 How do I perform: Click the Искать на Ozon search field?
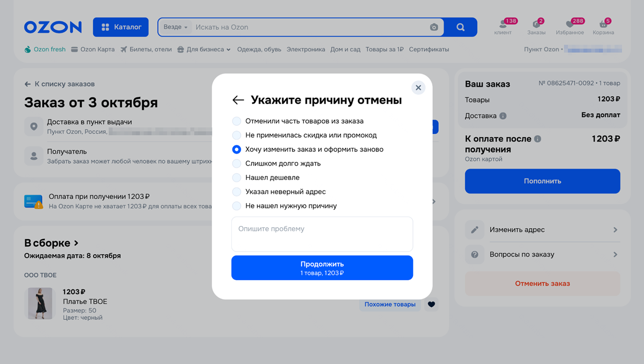coord(309,27)
